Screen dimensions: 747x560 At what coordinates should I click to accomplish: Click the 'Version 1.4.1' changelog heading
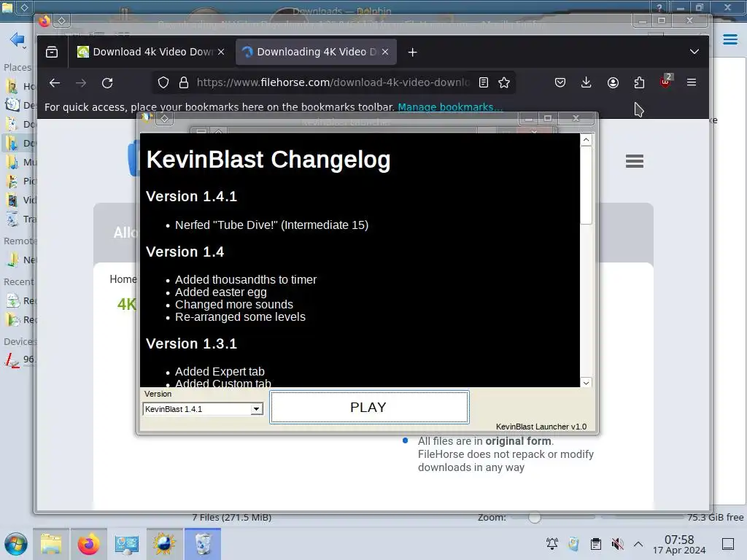point(192,196)
